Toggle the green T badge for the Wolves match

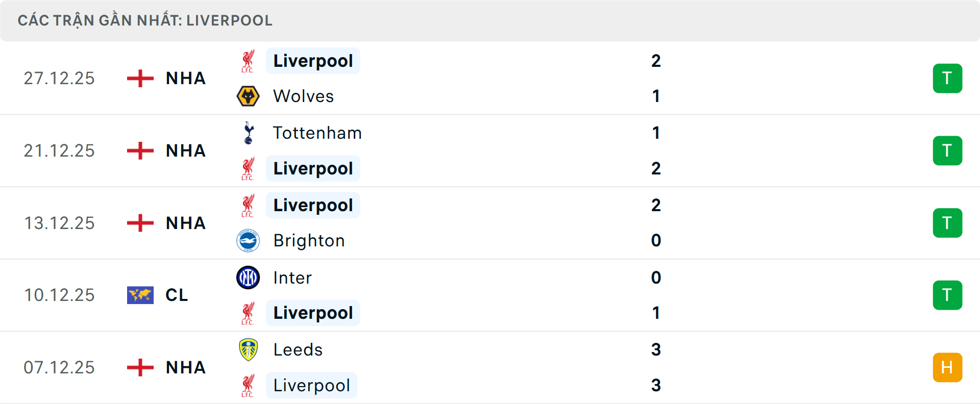click(948, 78)
